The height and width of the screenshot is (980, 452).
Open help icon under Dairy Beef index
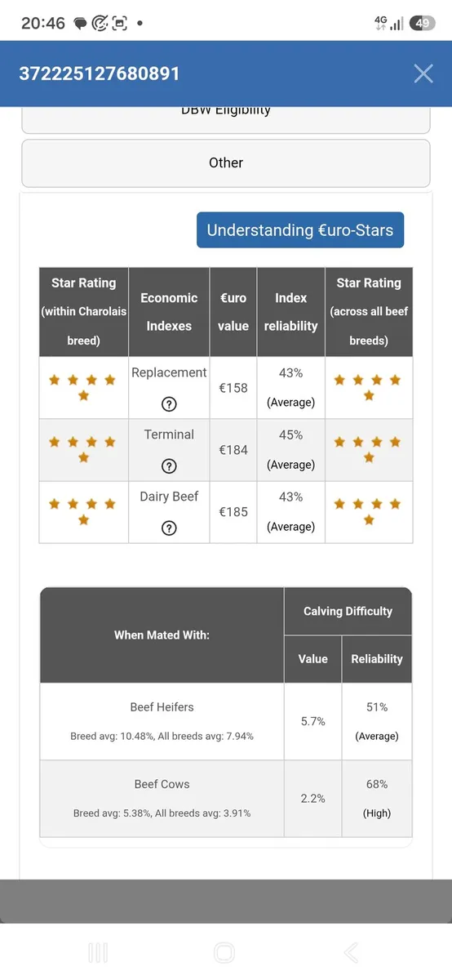pos(169,528)
